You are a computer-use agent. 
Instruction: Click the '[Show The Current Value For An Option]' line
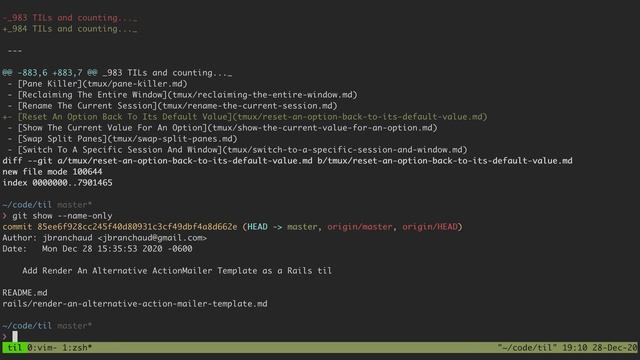point(222,128)
